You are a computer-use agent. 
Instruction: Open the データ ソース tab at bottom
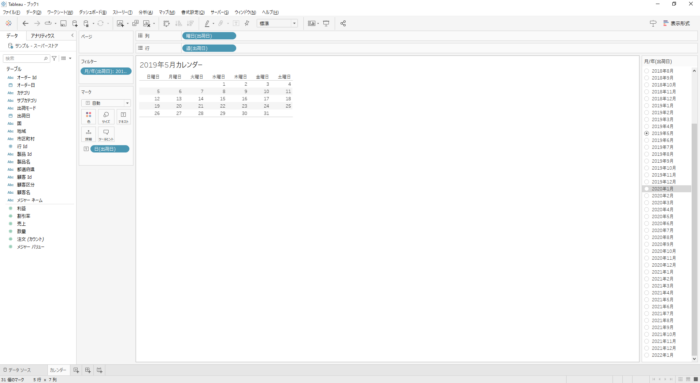pyautogui.click(x=17, y=370)
